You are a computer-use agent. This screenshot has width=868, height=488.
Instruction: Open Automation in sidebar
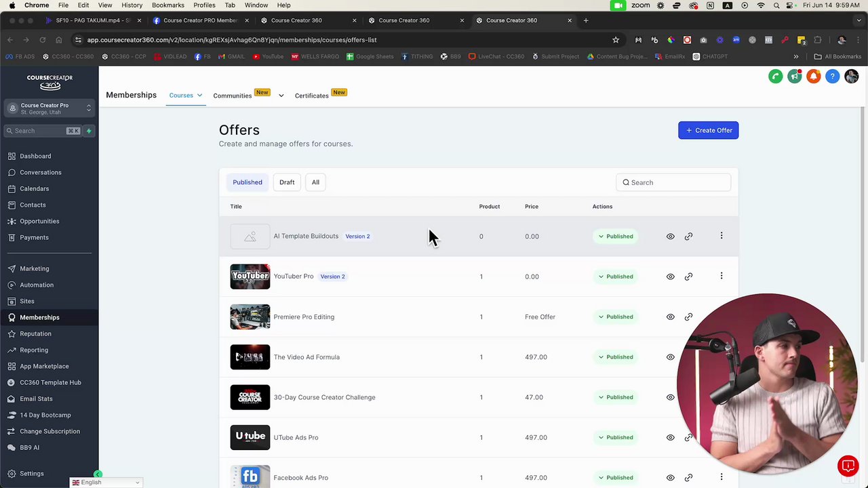pos(37,285)
